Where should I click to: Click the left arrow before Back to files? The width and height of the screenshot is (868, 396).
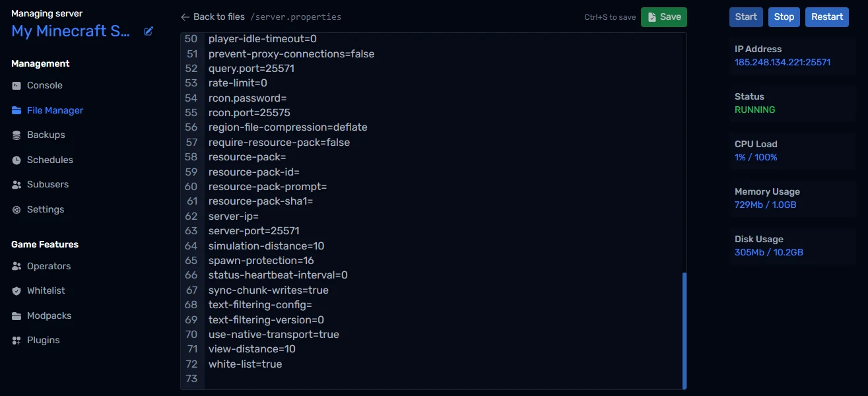point(185,17)
